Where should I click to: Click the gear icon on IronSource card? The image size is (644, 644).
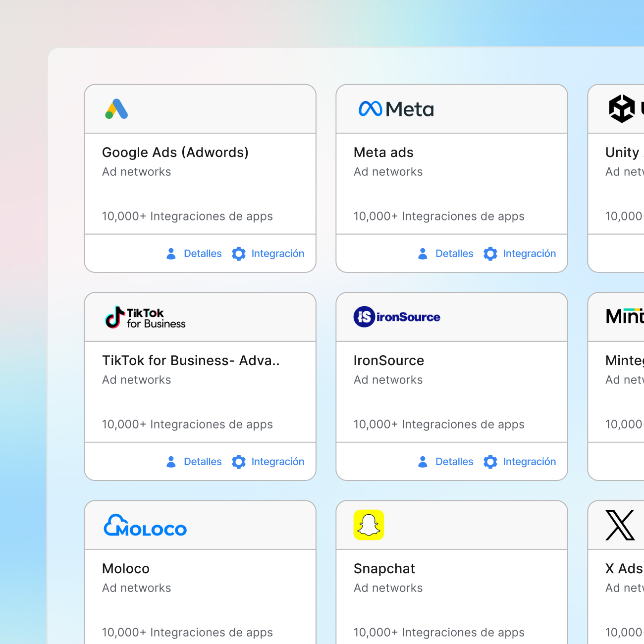click(x=490, y=462)
